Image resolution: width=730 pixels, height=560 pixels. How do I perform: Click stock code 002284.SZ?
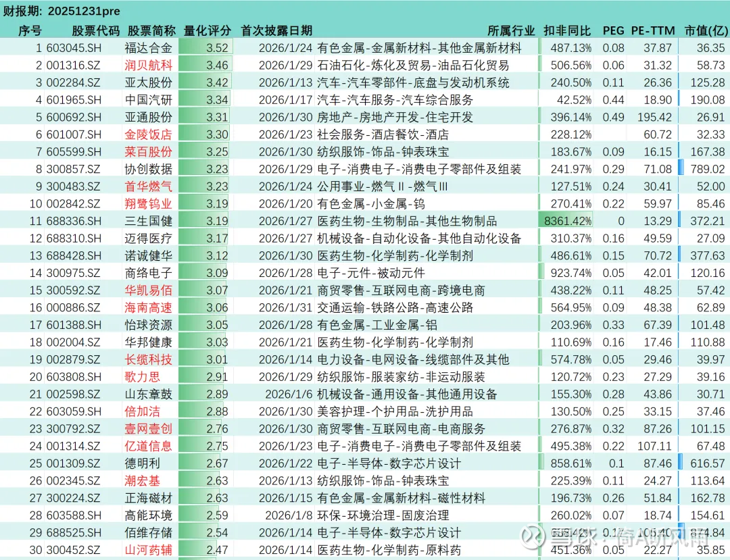click(73, 83)
